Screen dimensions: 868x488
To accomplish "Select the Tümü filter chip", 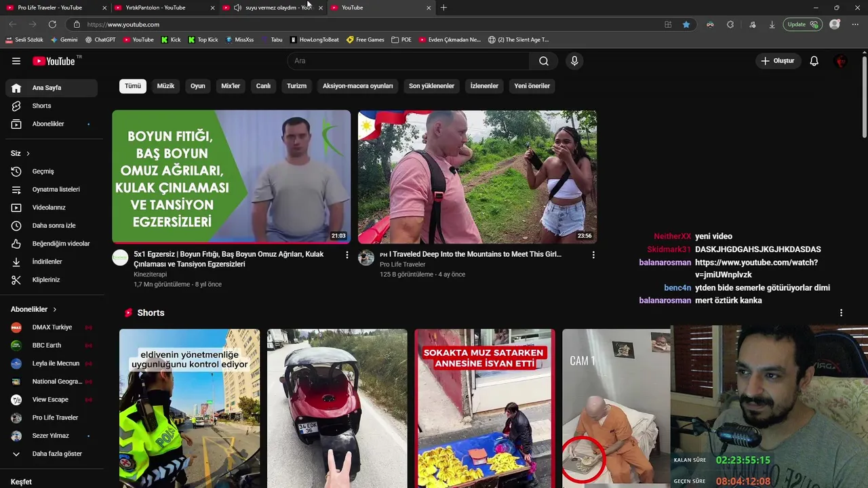I will [x=133, y=86].
